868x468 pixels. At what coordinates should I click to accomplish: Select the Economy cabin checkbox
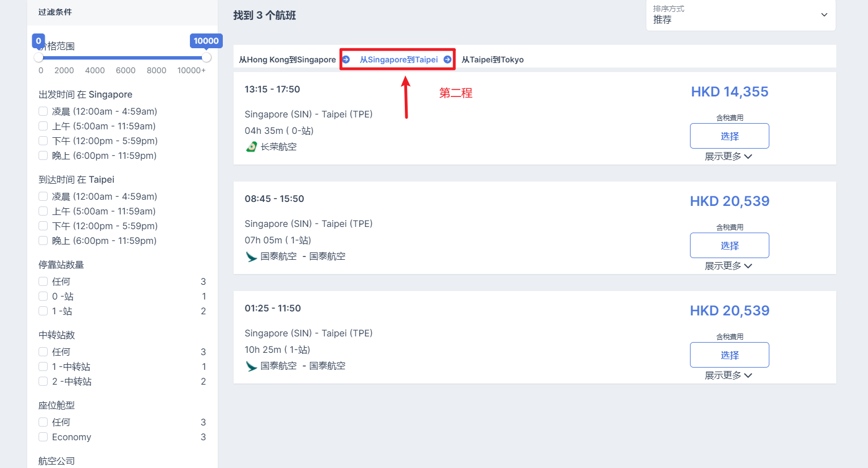(x=43, y=437)
